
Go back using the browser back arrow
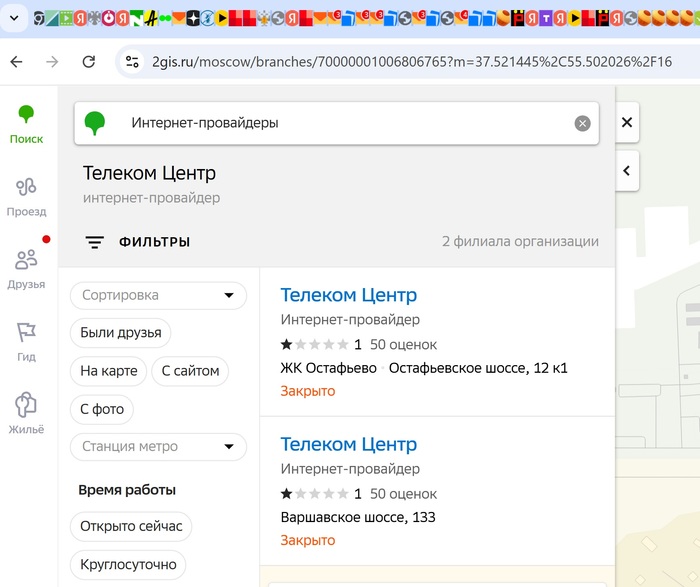pos(16,62)
